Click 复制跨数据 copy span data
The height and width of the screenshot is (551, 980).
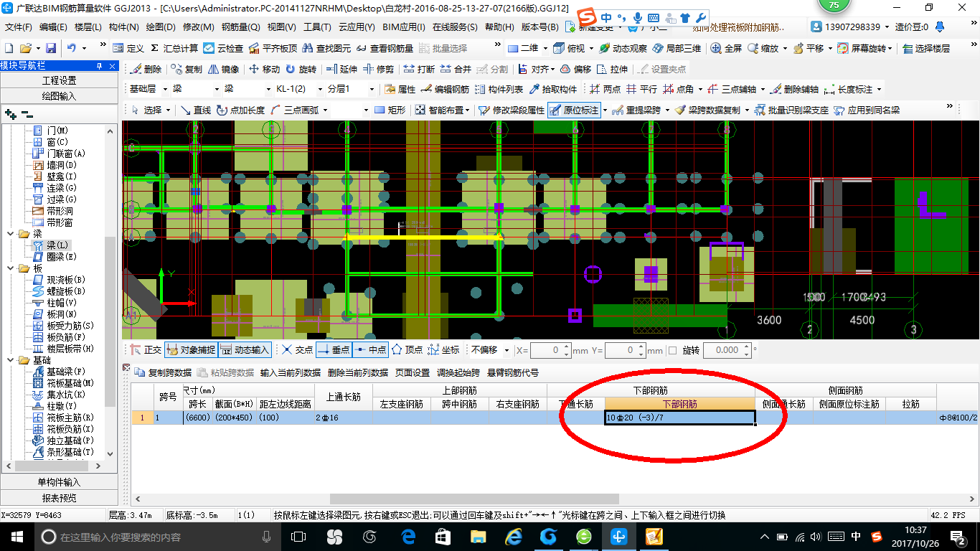(x=164, y=373)
